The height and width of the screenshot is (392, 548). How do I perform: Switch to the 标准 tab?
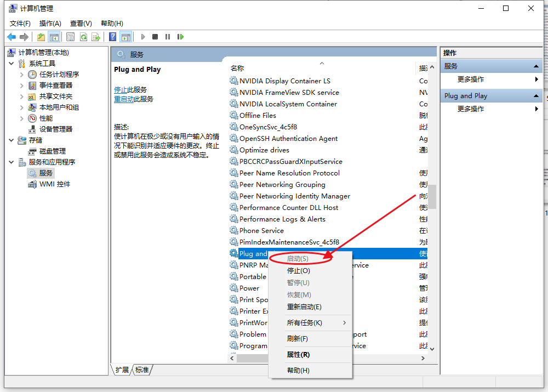click(x=142, y=370)
